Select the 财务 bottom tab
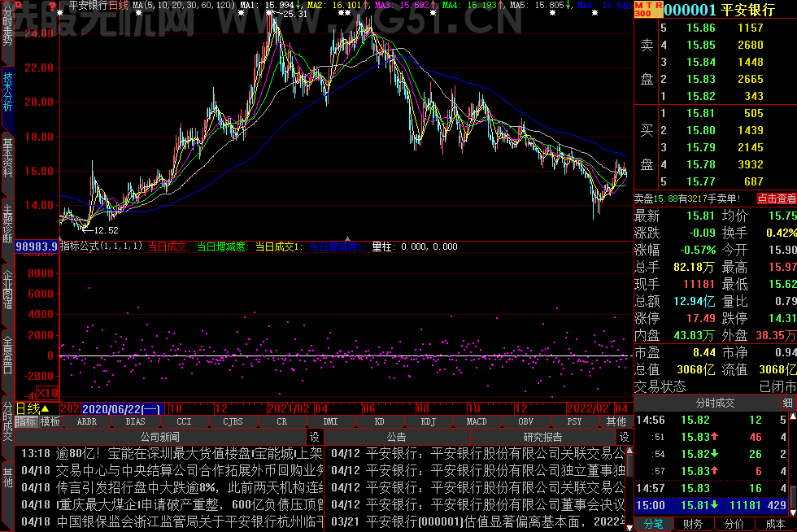This screenshot has width=797, height=532. (x=693, y=525)
